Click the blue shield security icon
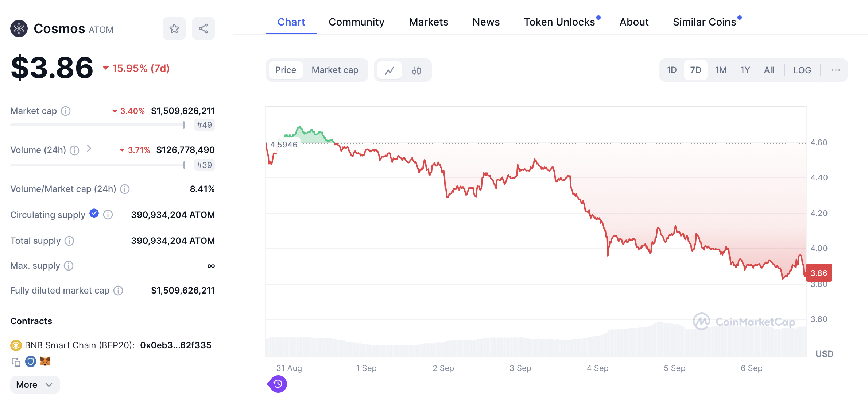The width and height of the screenshot is (868, 395). click(31, 361)
